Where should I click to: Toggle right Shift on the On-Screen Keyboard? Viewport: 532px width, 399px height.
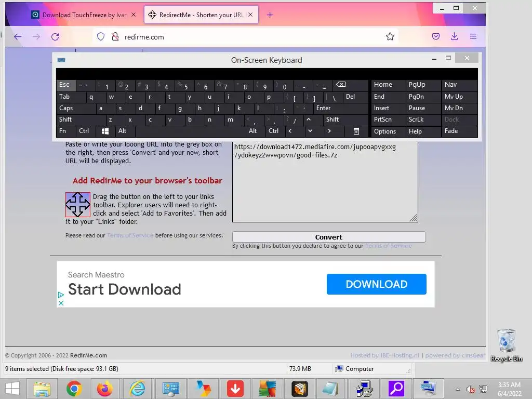point(345,119)
